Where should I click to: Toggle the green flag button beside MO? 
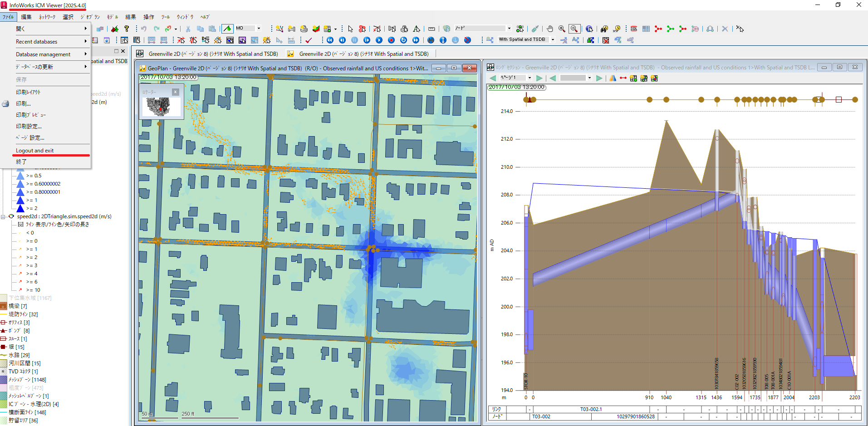227,29
